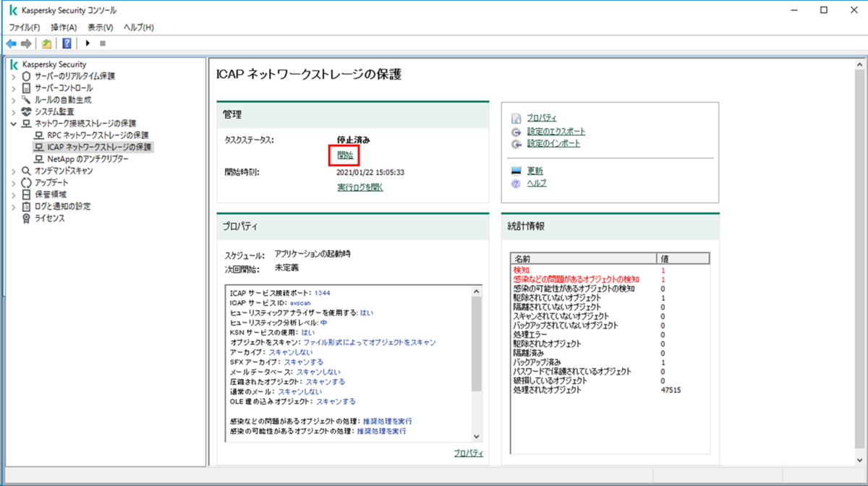Click the 2021/01/22 15:05:33 start time

(x=370, y=172)
